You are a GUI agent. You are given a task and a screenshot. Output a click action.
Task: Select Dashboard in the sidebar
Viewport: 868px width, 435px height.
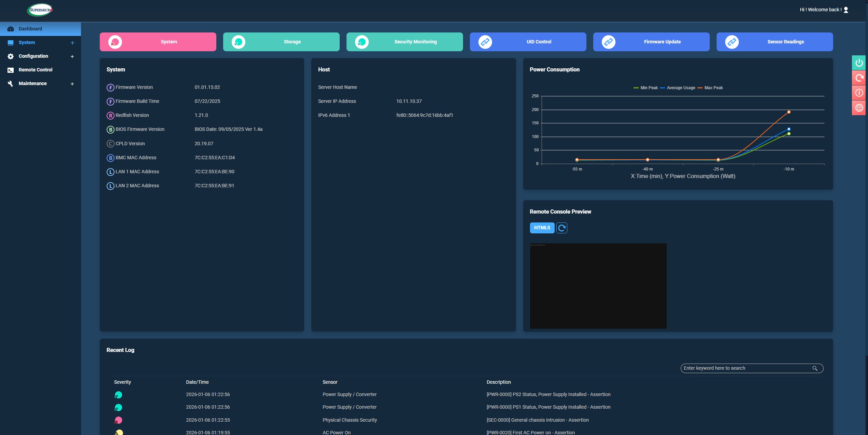[x=30, y=29]
